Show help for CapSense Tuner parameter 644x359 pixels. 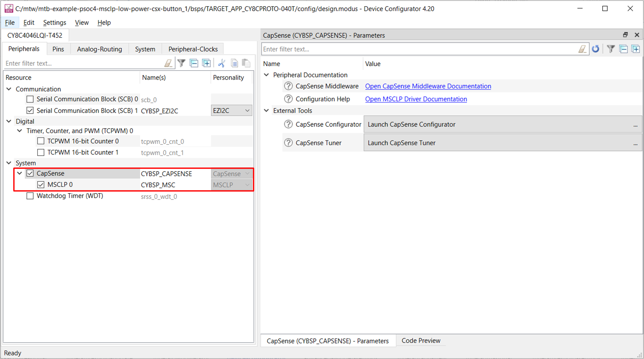tap(288, 142)
